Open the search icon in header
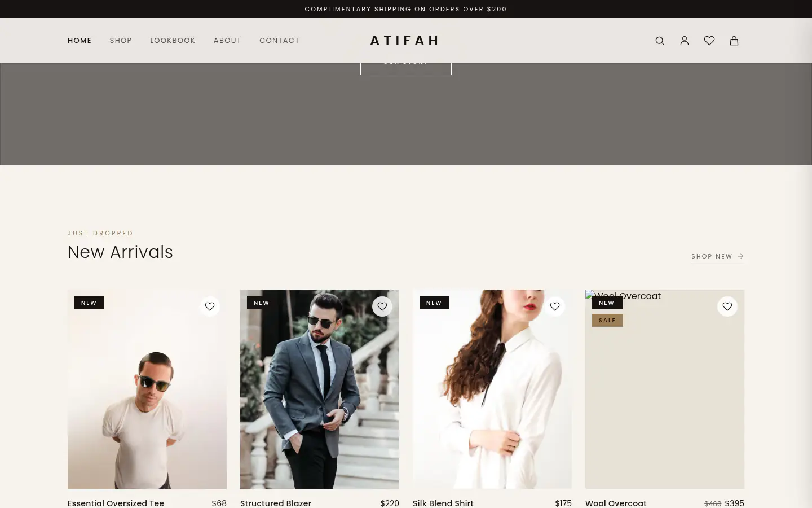This screenshot has width=812, height=508. pyautogui.click(x=660, y=41)
